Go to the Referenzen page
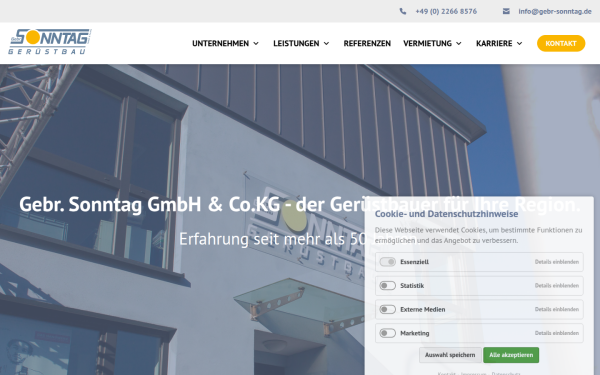The width and height of the screenshot is (600, 375). [367, 44]
